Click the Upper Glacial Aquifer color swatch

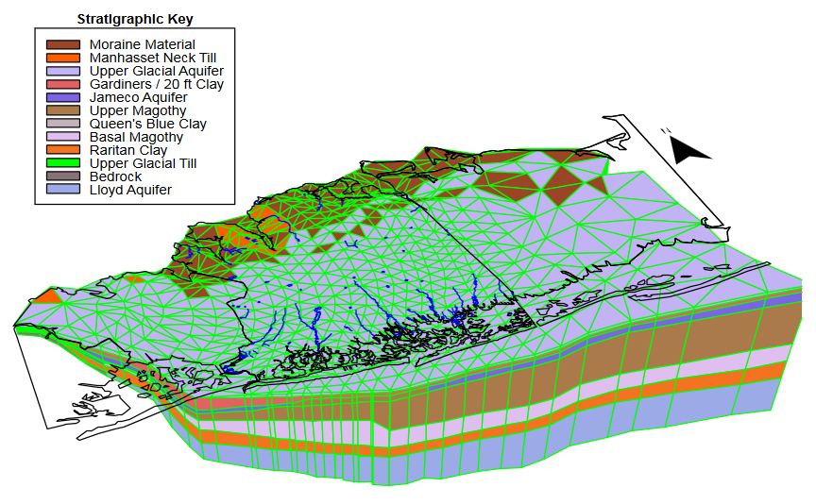(x=63, y=71)
